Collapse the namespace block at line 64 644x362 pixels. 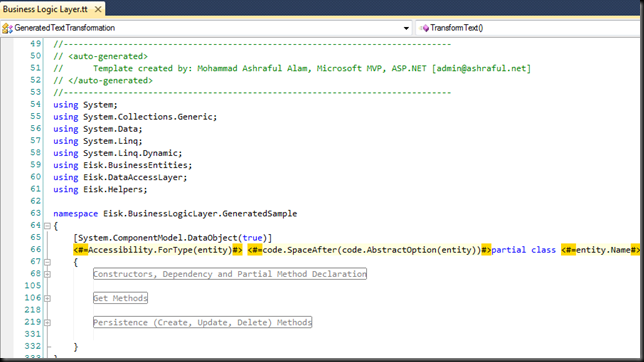click(x=47, y=226)
